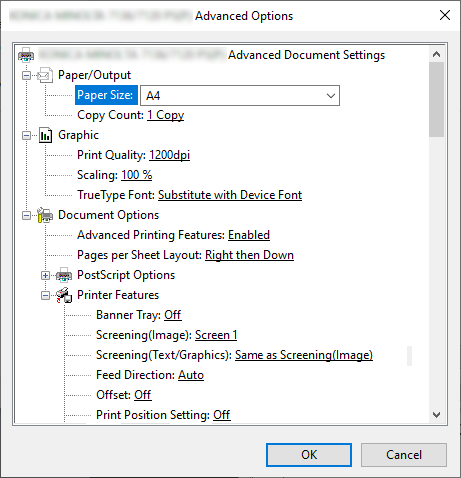The image size is (461, 478).
Task: Expand the PostScript Options node
Action: pyautogui.click(x=45, y=275)
